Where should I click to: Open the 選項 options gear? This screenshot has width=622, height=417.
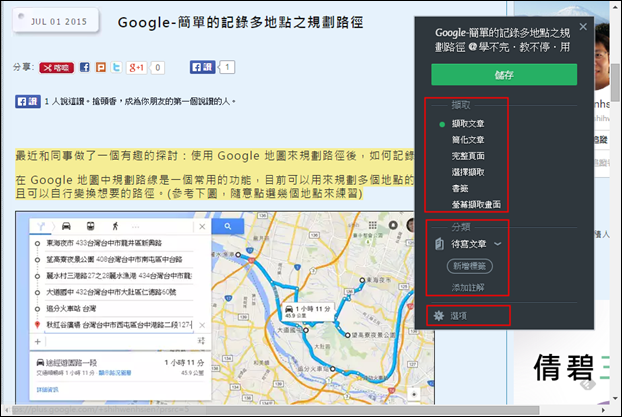pos(439,316)
